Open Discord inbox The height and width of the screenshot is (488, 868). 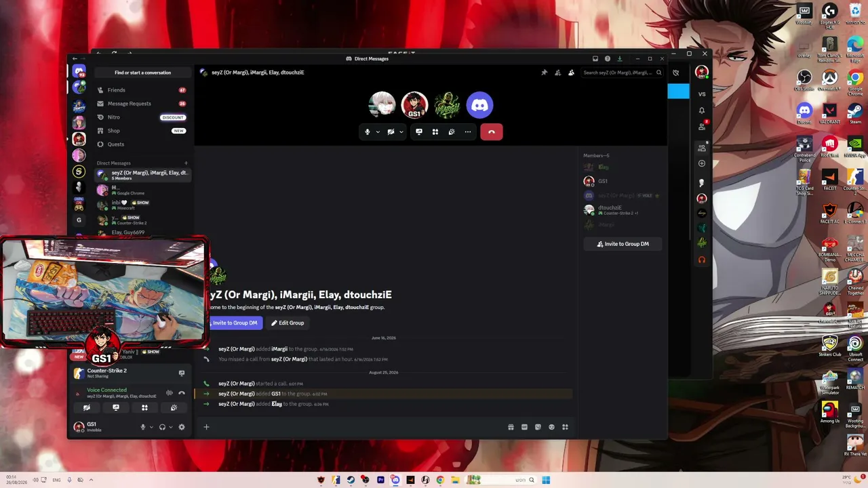click(595, 59)
